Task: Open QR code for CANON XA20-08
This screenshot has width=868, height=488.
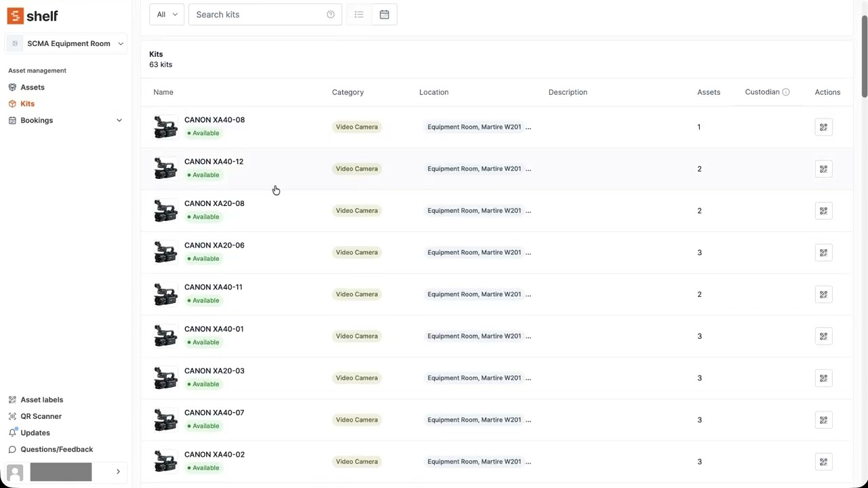Action: 823,211
